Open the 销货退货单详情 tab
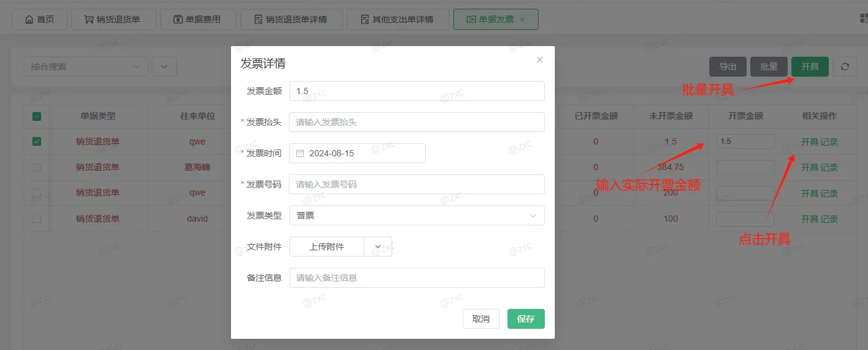Image resolution: width=868 pixels, height=350 pixels. tap(290, 19)
